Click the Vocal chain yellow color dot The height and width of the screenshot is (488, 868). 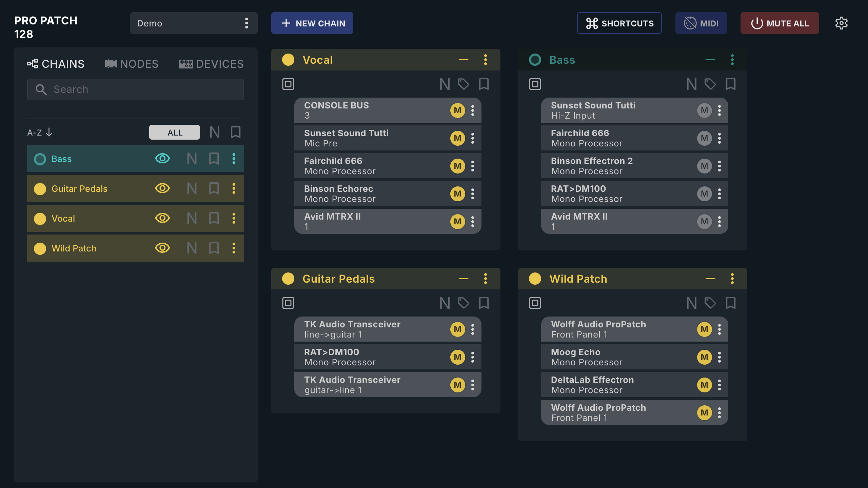pos(288,60)
